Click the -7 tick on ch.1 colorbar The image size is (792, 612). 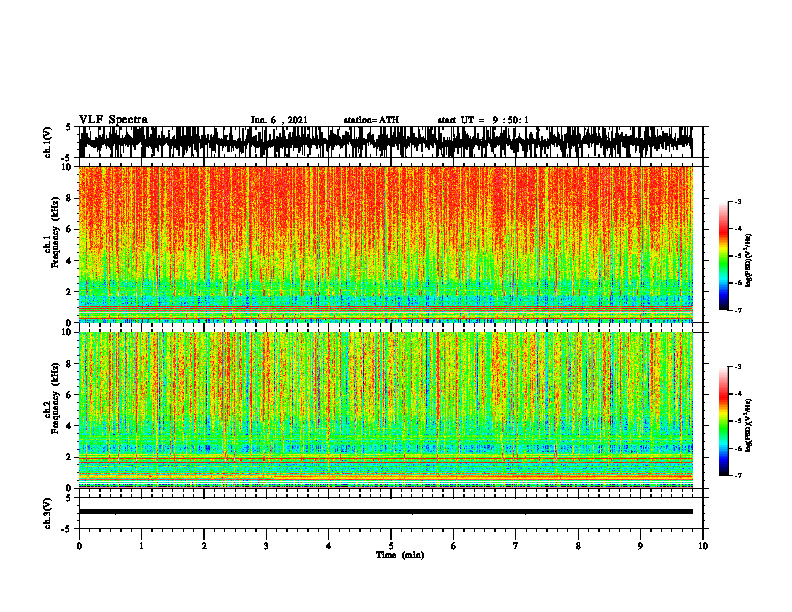(x=738, y=310)
